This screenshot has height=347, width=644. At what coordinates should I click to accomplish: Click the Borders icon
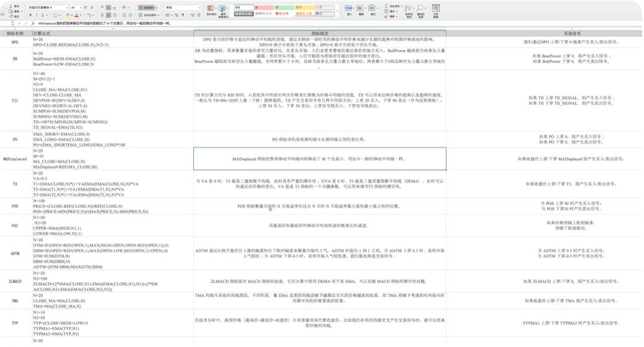(55, 15)
